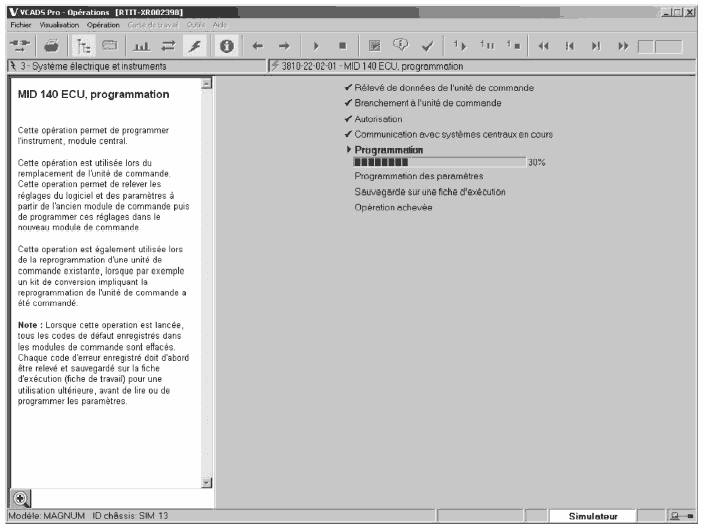The width and height of the screenshot is (703, 529).
Task: Click the connect to vehicle toolbar icon
Action: click(x=18, y=45)
